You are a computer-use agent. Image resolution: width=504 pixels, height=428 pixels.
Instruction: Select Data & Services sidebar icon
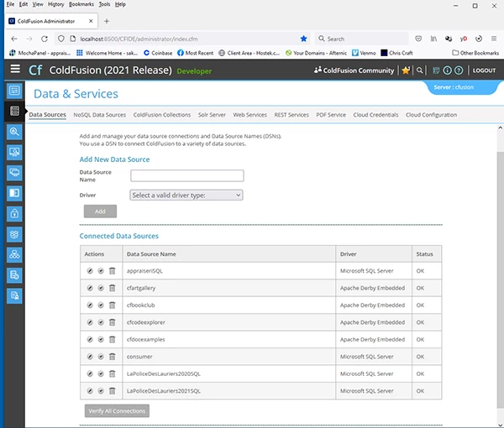14,111
